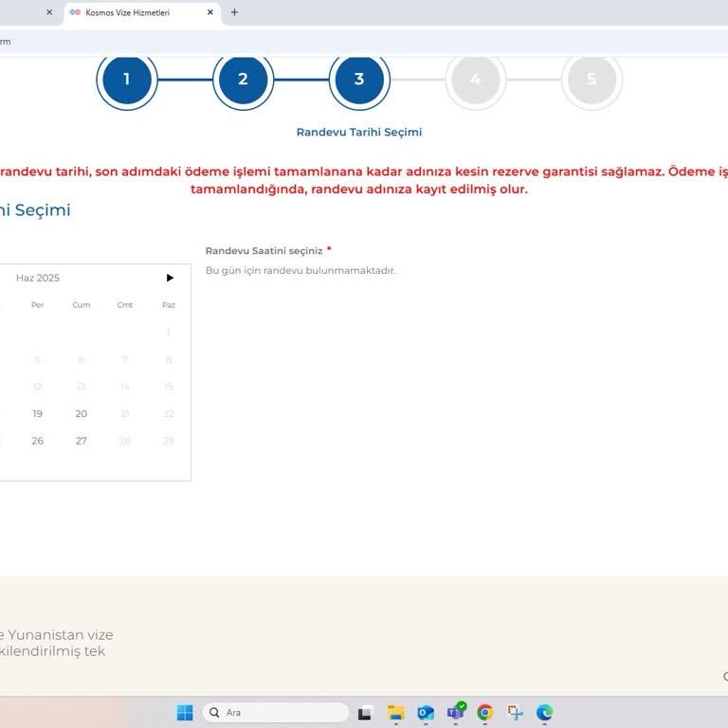The image size is (728, 728).
Task: Advance calendar to next month arrow
Action: point(170,278)
